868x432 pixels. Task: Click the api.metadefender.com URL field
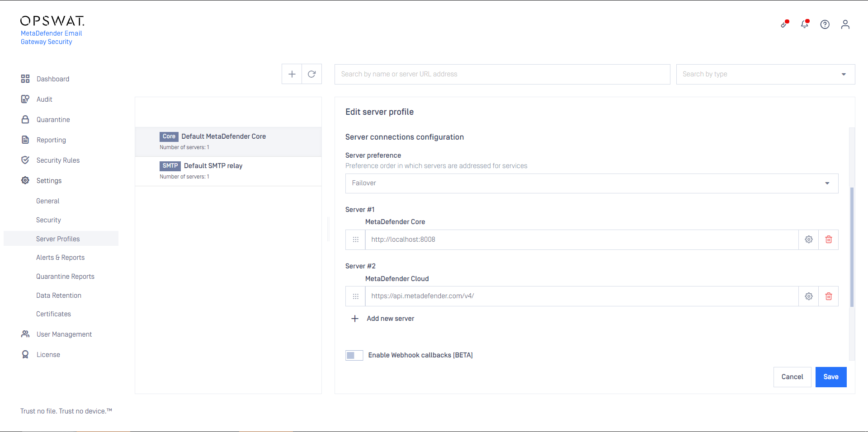pos(582,296)
